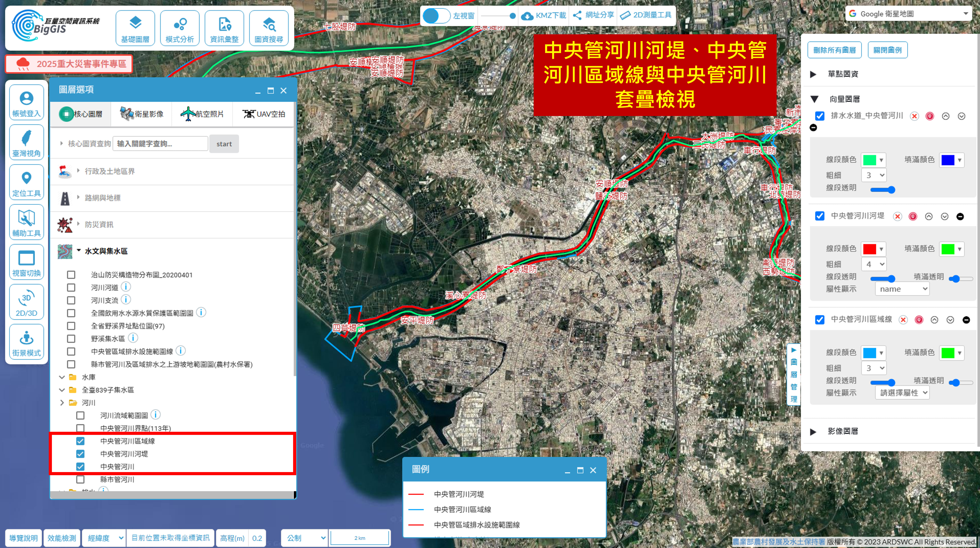Enter 街景模式 street view mode
The width and height of the screenshot is (980, 548).
point(26,342)
